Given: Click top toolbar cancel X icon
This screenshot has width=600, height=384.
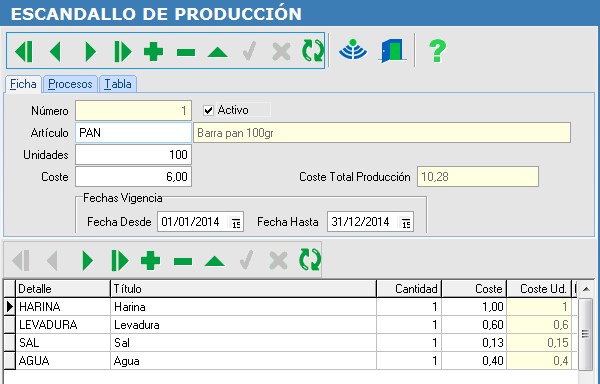Looking at the screenshot, I should 281,52.
